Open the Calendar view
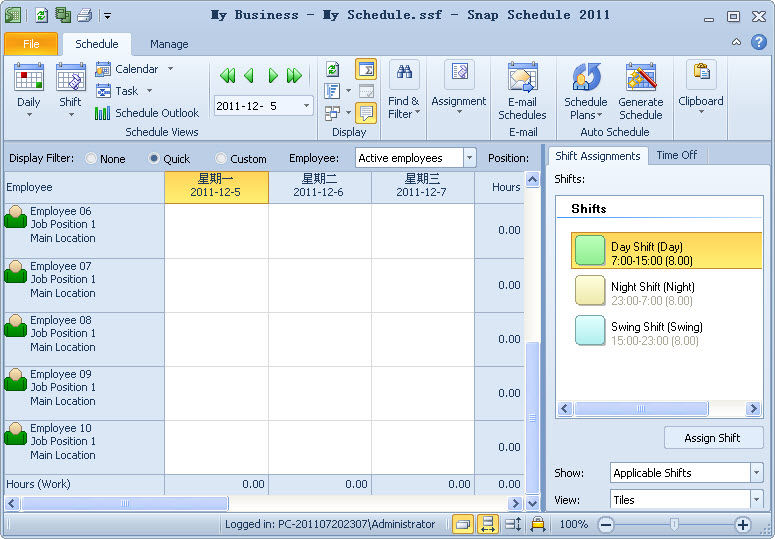The width and height of the screenshot is (775, 539). [127, 69]
